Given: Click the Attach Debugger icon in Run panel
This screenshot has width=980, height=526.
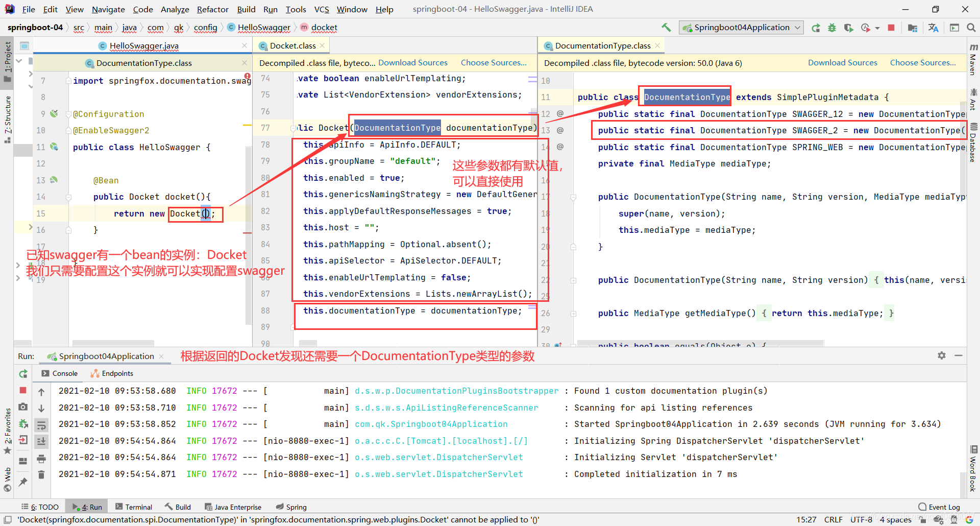Looking at the screenshot, I should (23, 423).
